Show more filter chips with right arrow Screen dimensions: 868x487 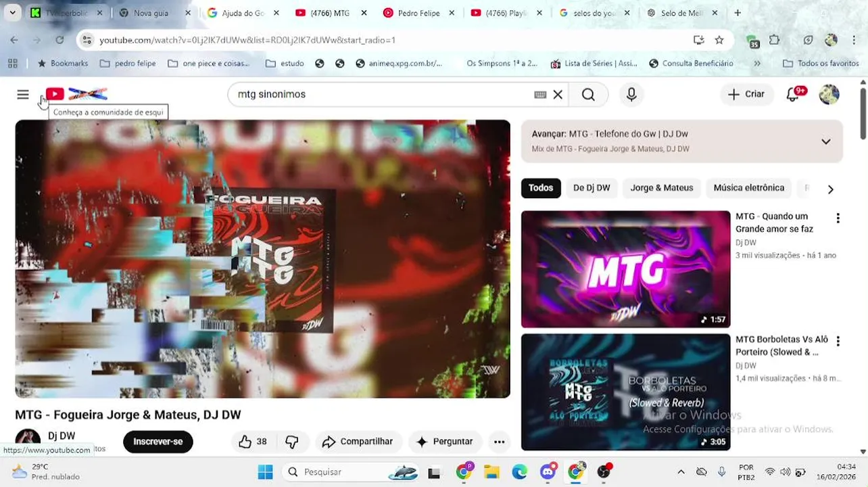coord(830,189)
